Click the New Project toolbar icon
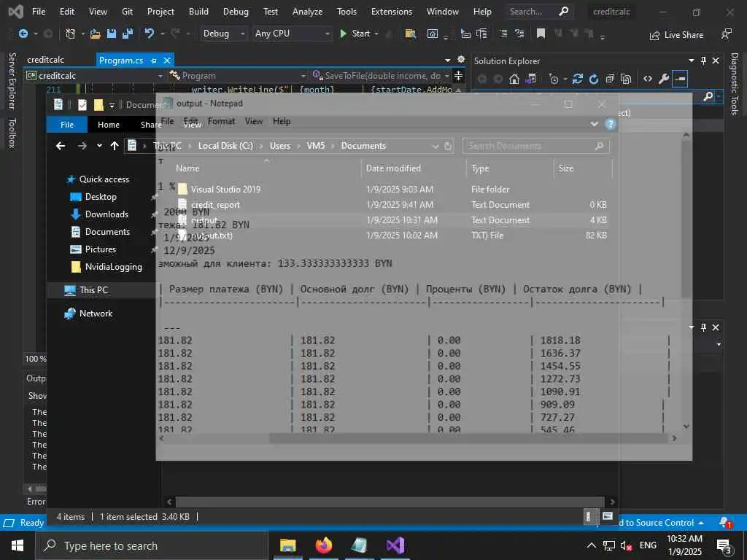The width and height of the screenshot is (747, 560). (x=70, y=34)
